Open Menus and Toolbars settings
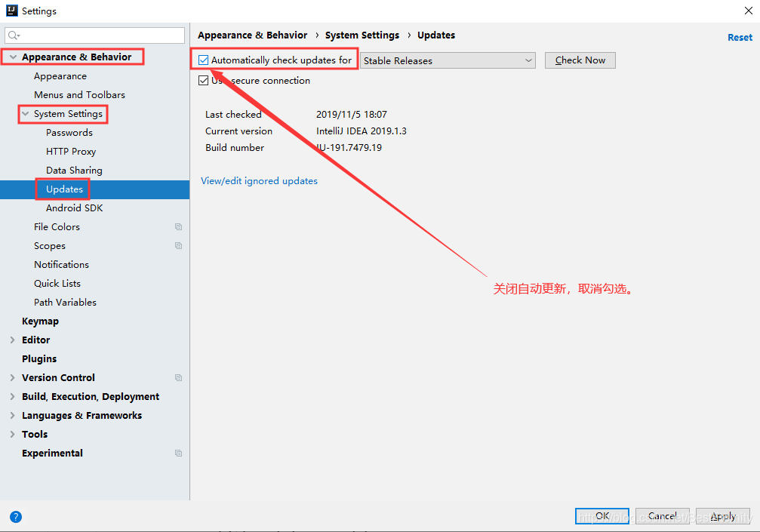This screenshot has height=532, width=760. pyautogui.click(x=79, y=95)
